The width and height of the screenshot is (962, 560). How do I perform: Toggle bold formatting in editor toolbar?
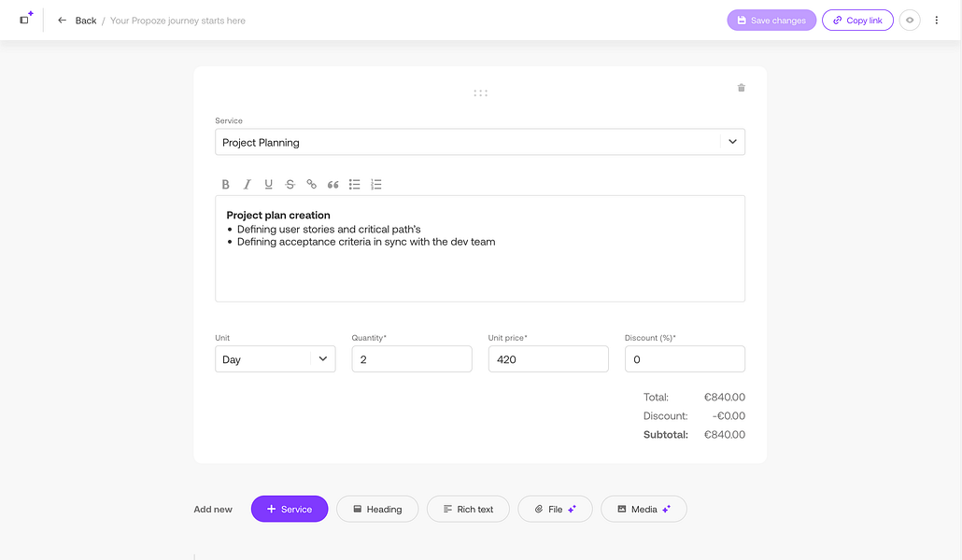pos(225,185)
